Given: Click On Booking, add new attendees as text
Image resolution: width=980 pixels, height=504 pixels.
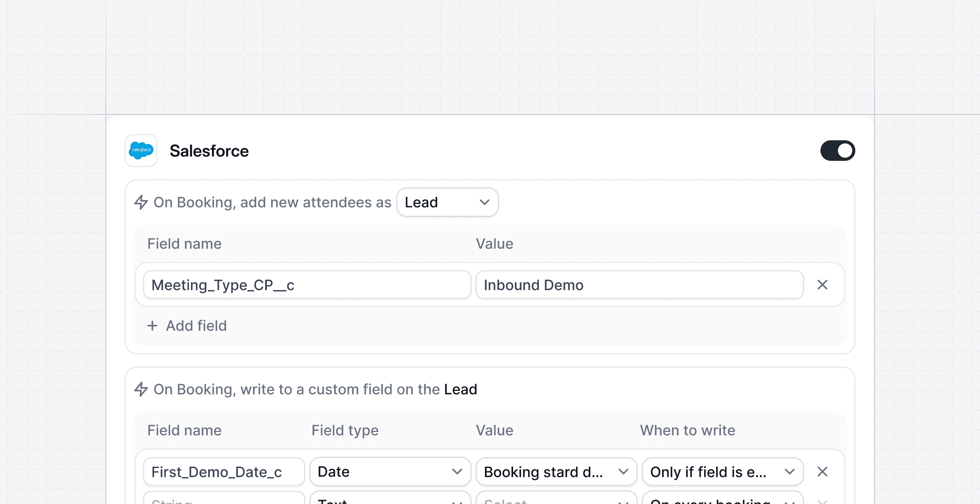Looking at the screenshot, I should point(272,202).
